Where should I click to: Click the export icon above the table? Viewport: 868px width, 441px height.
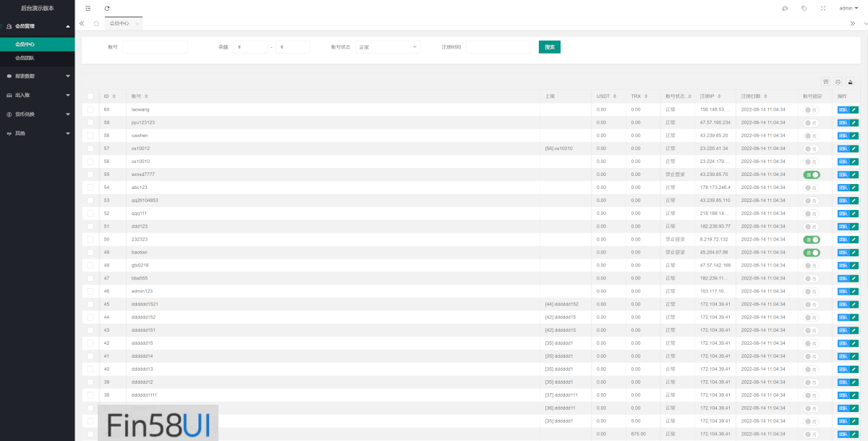click(850, 83)
